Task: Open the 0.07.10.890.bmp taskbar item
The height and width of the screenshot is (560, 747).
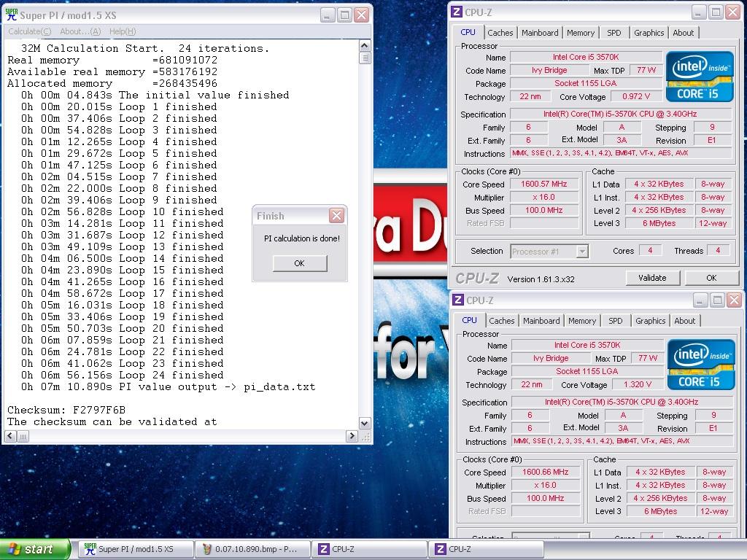Action: (x=252, y=549)
